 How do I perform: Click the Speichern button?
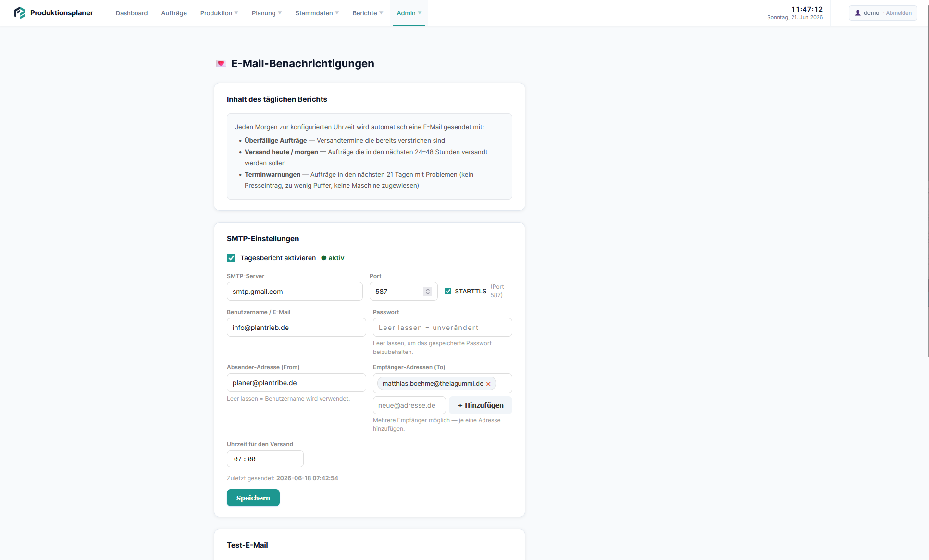pyautogui.click(x=253, y=498)
